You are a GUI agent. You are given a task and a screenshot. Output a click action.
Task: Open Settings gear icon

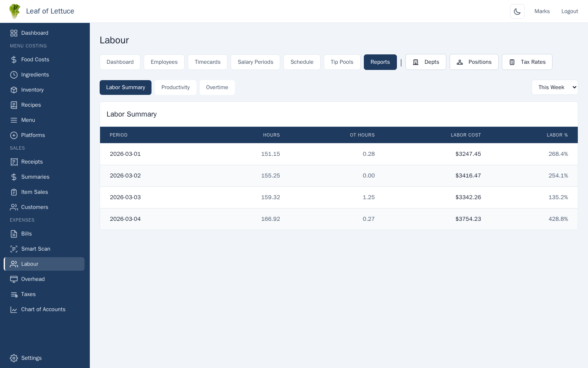(14, 358)
